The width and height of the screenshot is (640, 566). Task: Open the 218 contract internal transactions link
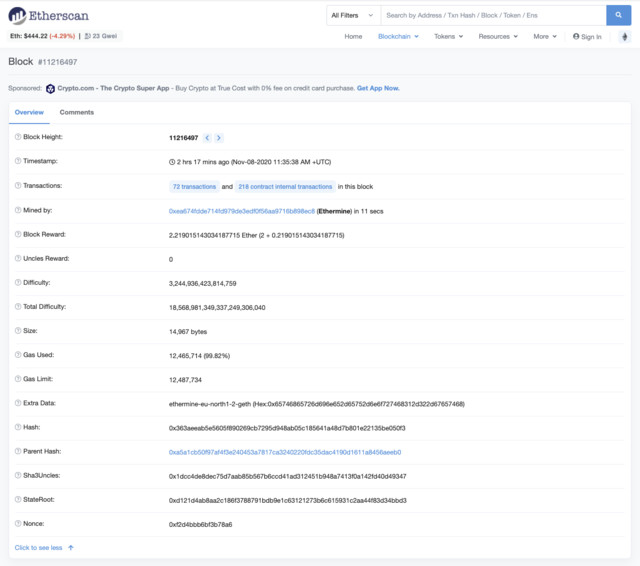(x=285, y=187)
